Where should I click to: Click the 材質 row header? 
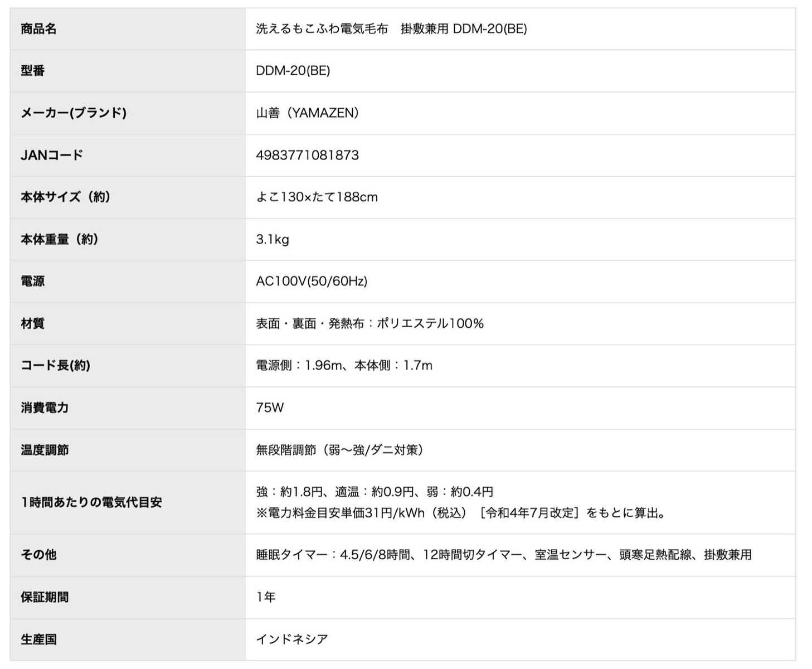tap(31, 324)
